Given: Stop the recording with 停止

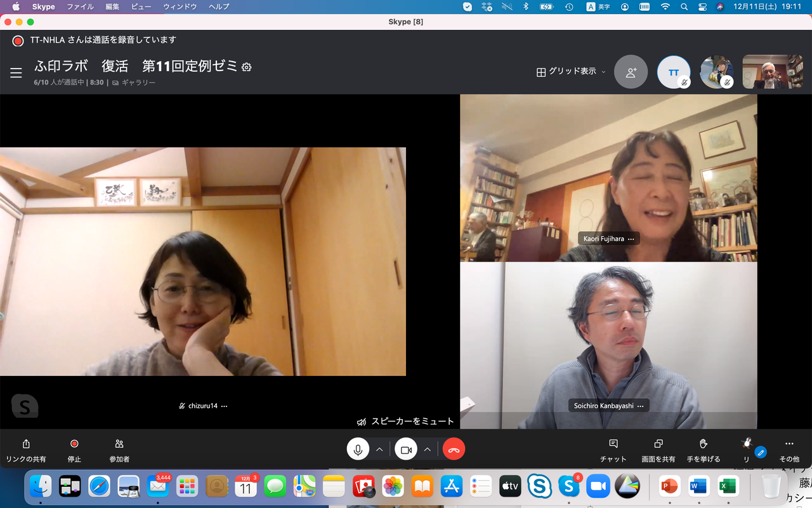Looking at the screenshot, I should 74,450.
